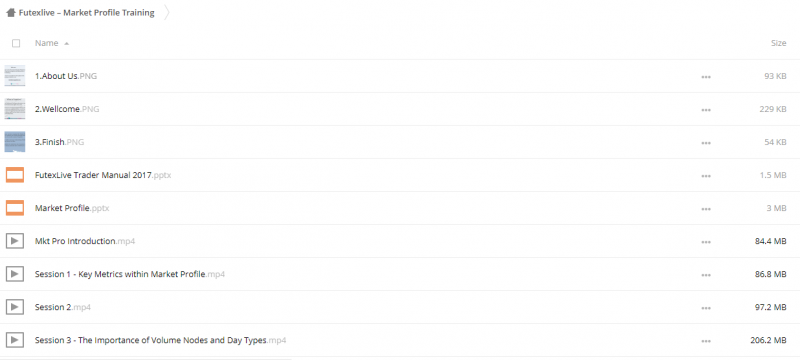
Task: Open the video icon for Mkt Pro Introduction
Action: tap(15, 241)
